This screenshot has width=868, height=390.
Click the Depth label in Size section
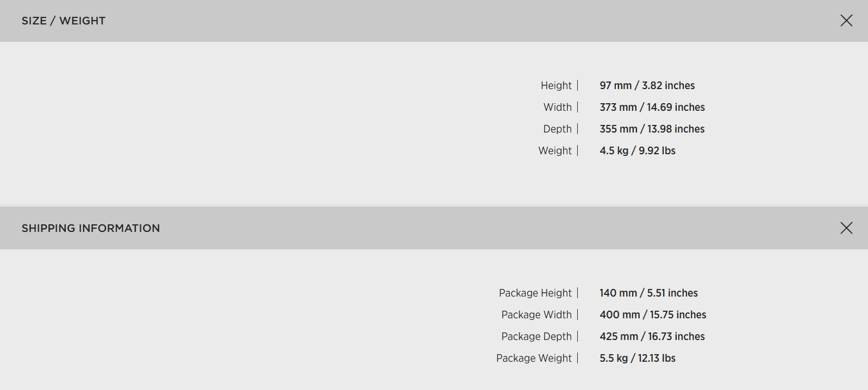[x=558, y=129]
